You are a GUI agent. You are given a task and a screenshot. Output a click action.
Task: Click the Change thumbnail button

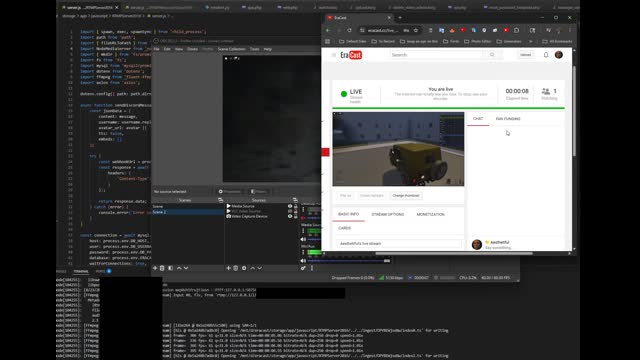[406, 196]
